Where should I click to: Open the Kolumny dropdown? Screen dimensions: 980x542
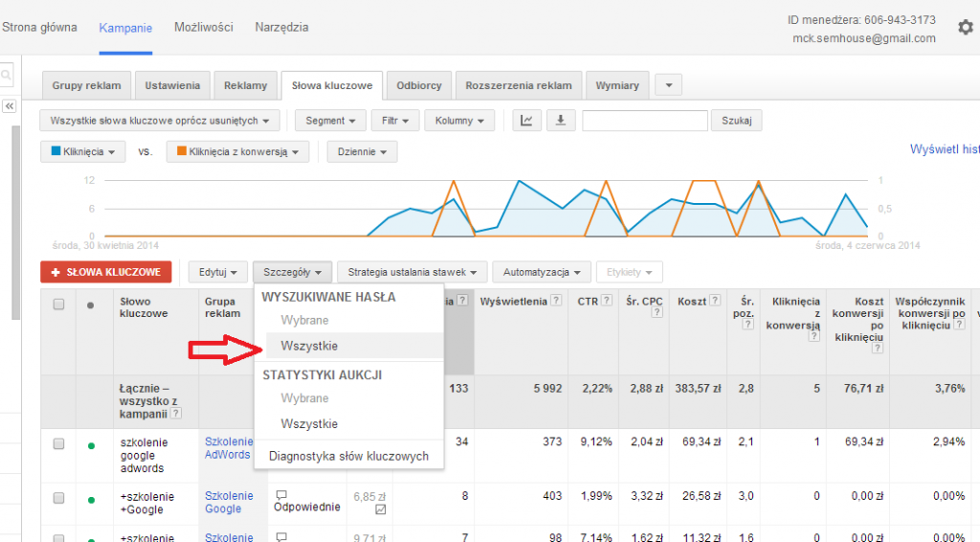click(459, 121)
